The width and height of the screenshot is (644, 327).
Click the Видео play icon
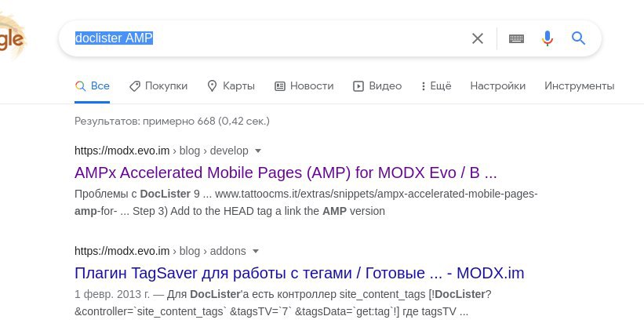click(x=358, y=86)
